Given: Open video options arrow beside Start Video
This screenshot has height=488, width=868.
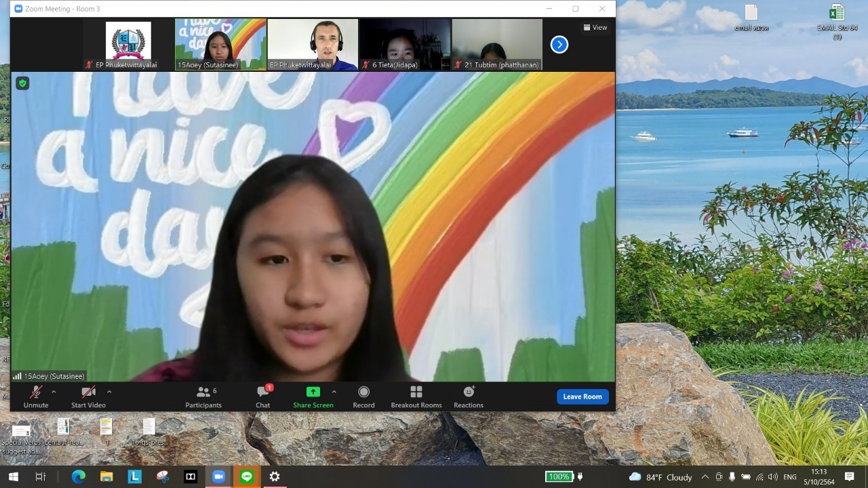Looking at the screenshot, I should [x=109, y=392].
